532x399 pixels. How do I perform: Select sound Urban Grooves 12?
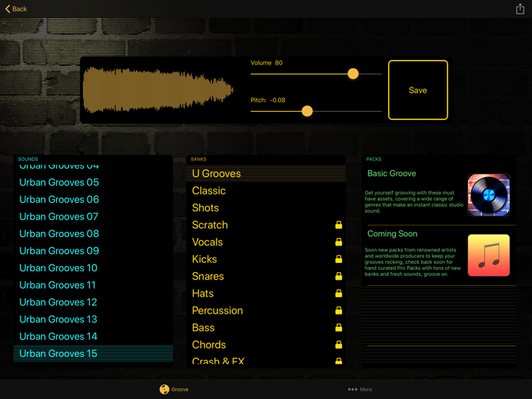tap(93, 302)
